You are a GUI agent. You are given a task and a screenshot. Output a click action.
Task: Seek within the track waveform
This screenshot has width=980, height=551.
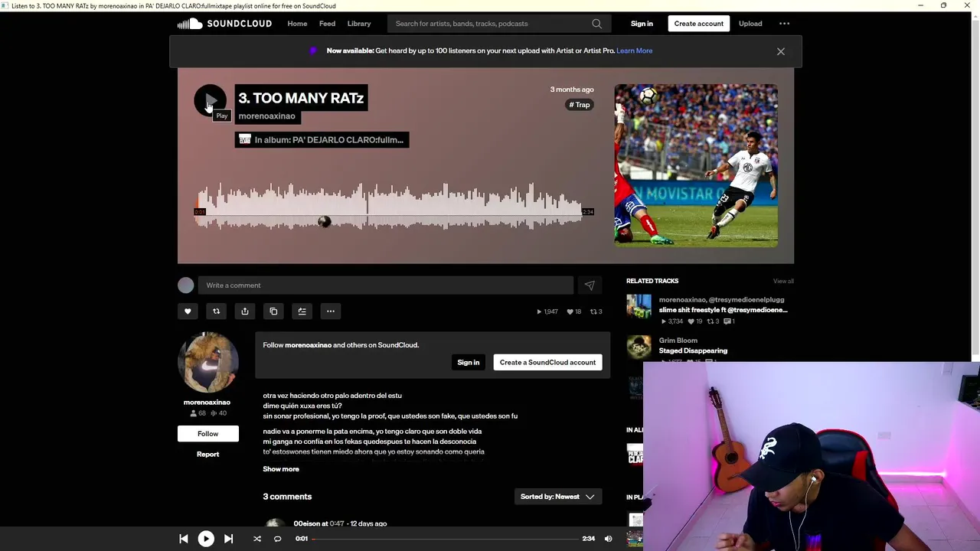pos(390,207)
